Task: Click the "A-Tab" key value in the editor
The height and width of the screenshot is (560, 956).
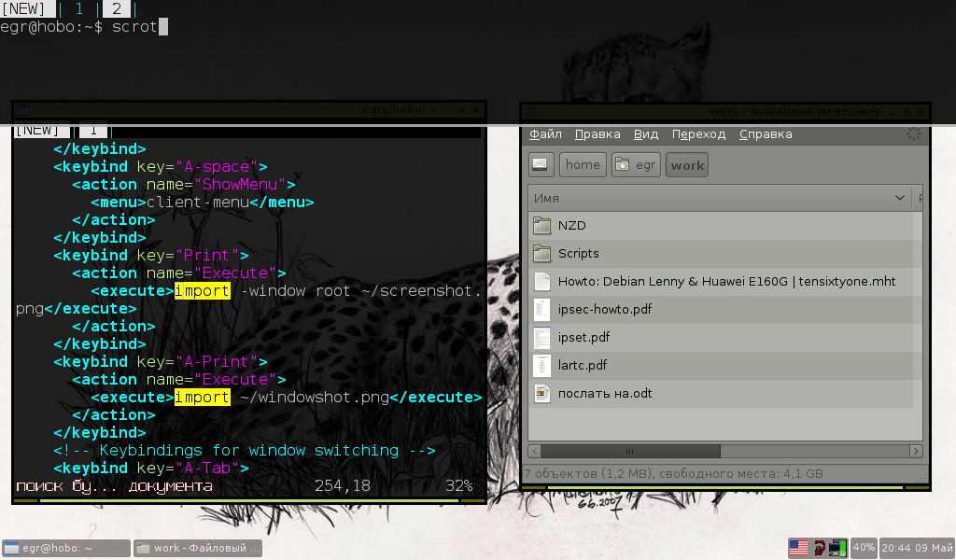Action: (207, 469)
